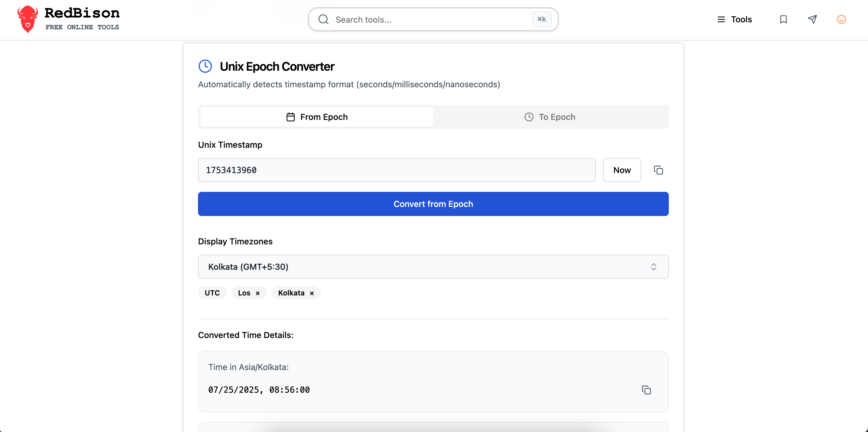868x432 pixels.
Task: Remove the Kolkata timezone chip
Action: (x=312, y=293)
